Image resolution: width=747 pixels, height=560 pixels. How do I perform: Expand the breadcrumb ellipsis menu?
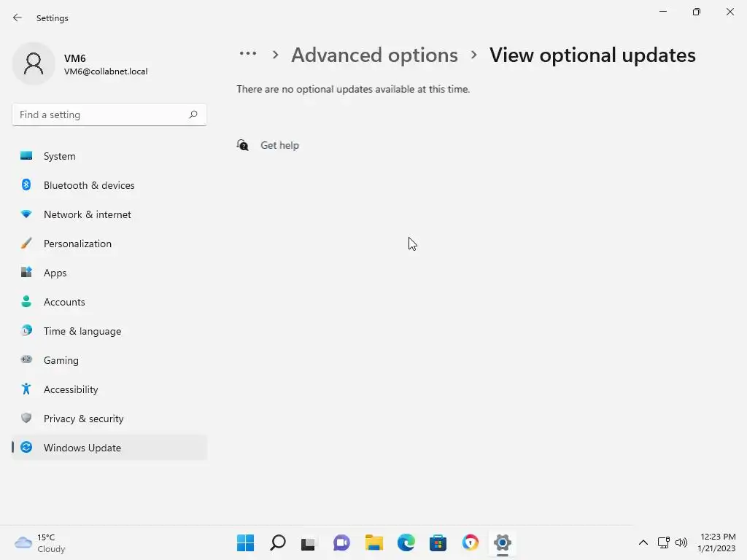point(248,53)
